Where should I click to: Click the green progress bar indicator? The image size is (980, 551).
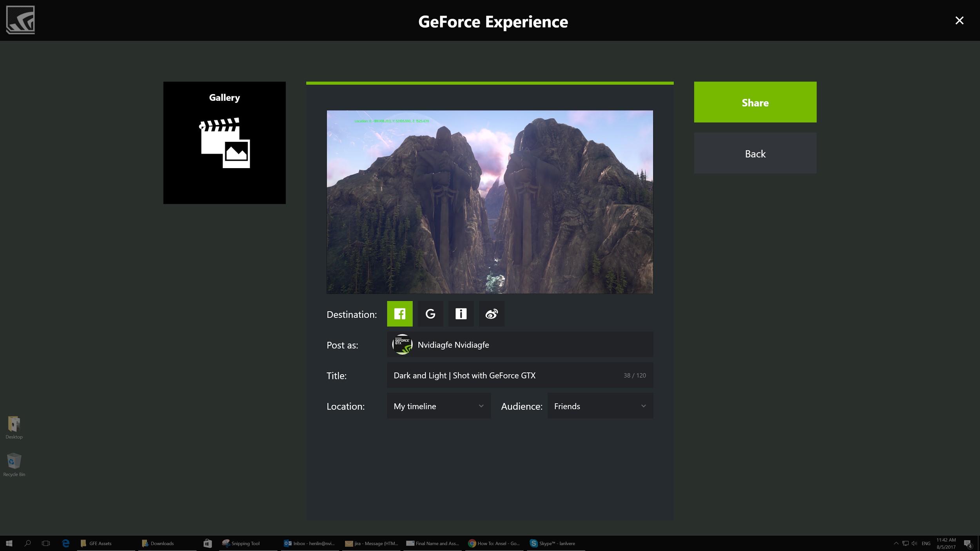tap(490, 83)
